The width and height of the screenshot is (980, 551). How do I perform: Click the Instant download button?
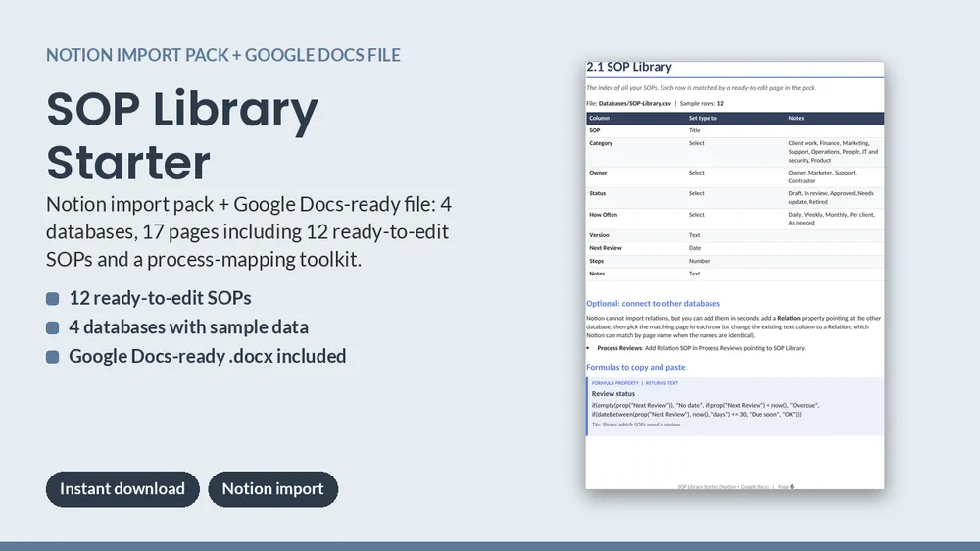pyautogui.click(x=122, y=489)
